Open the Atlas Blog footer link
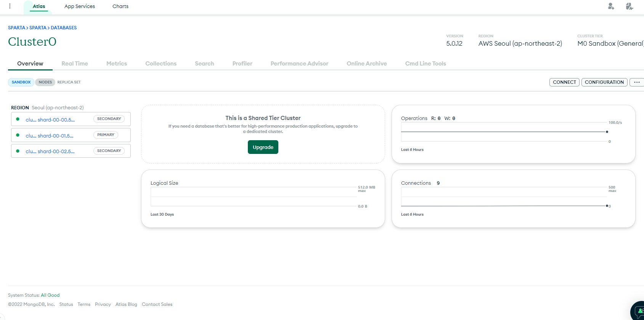The width and height of the screenshot is (644, 320). 126,304
